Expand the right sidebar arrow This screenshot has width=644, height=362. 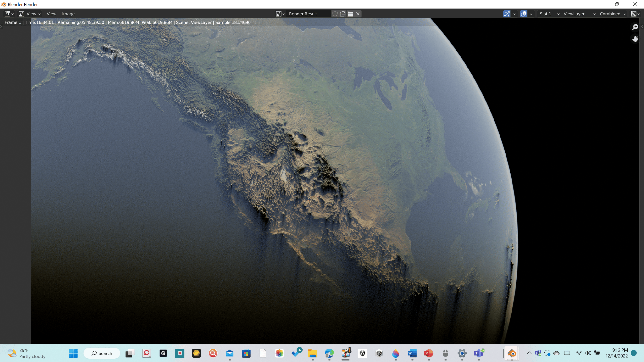tap(642, 26)
